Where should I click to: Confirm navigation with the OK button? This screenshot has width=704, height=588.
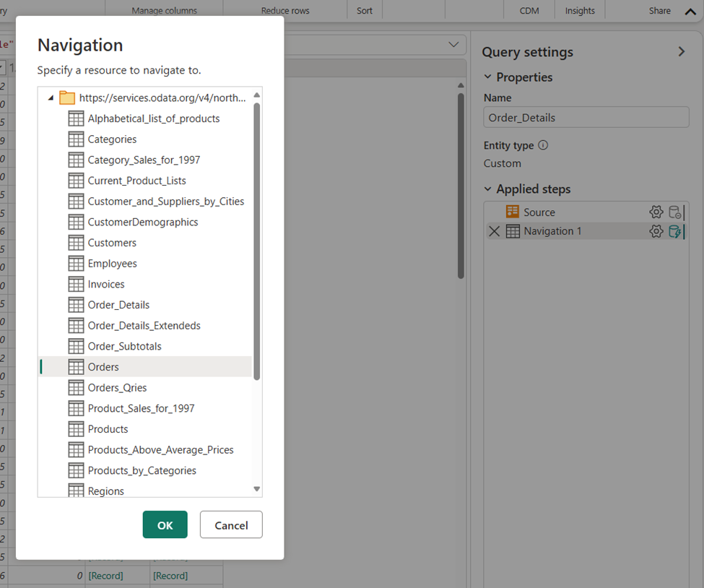(x=165, y=524)
